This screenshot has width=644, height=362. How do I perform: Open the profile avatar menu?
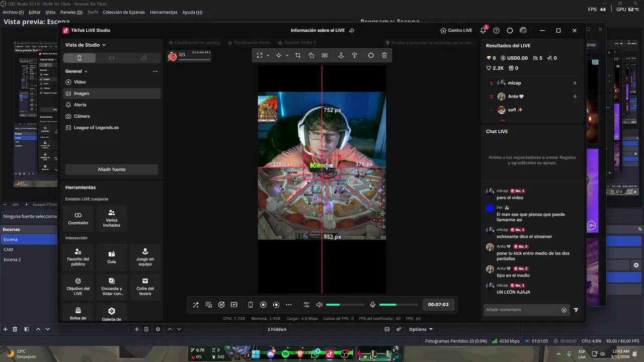523,30
